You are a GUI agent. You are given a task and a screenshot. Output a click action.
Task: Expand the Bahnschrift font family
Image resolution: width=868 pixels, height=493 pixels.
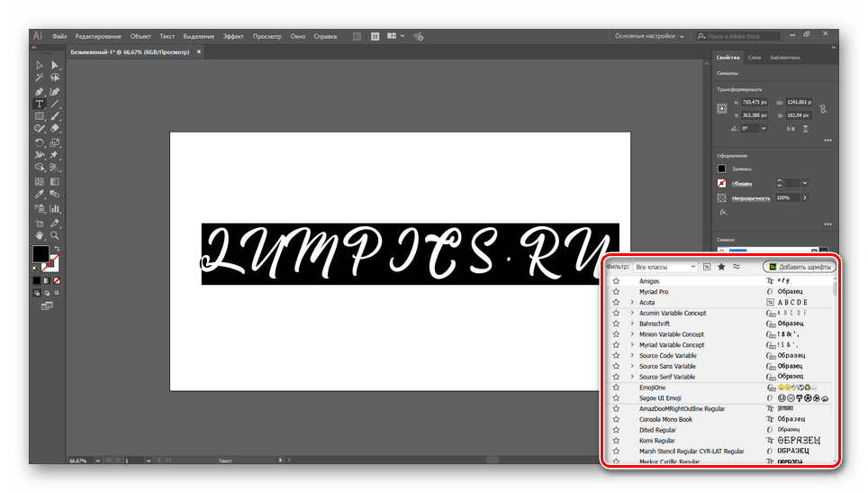(633, 324)
